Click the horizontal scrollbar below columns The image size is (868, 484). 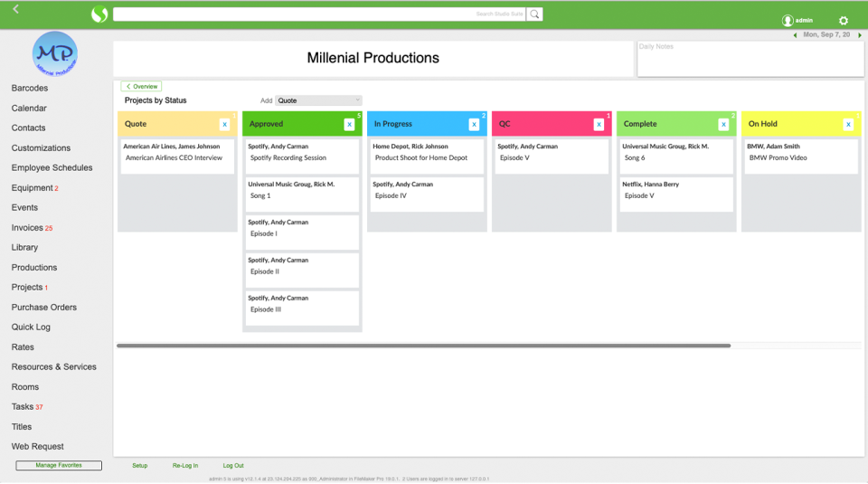click(423, 346)
